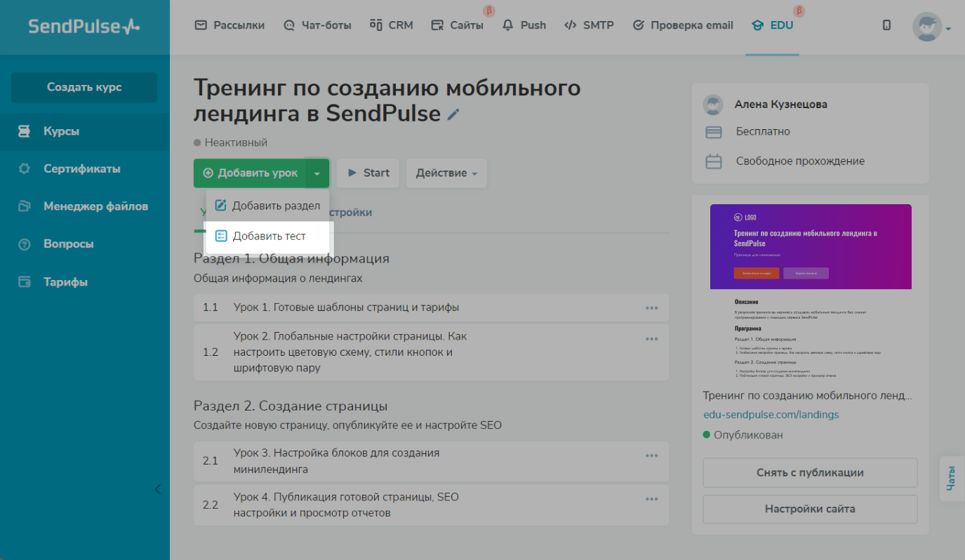Click the Start button
Image resolution: width=965 pixels, height=560 pixels.
368,173
